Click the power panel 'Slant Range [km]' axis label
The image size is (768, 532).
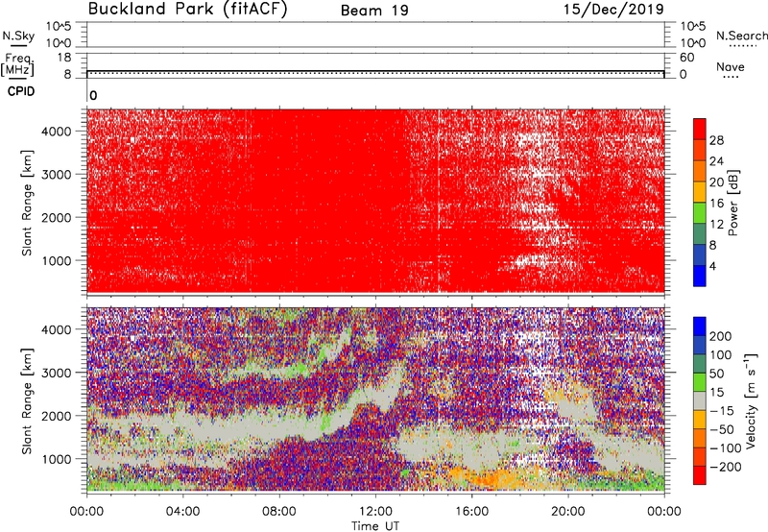coord(27,203)
